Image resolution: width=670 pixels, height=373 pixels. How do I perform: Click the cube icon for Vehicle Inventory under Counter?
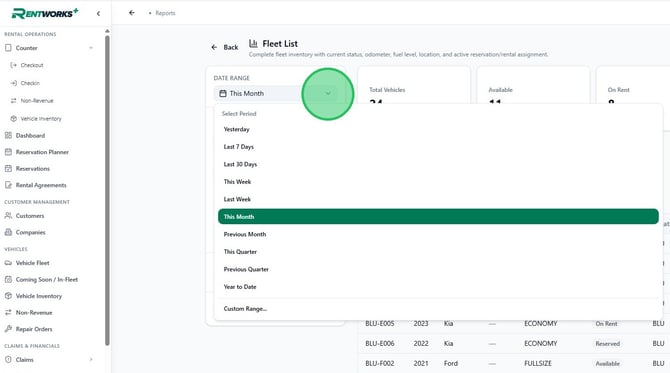click(x=13, y=119)
